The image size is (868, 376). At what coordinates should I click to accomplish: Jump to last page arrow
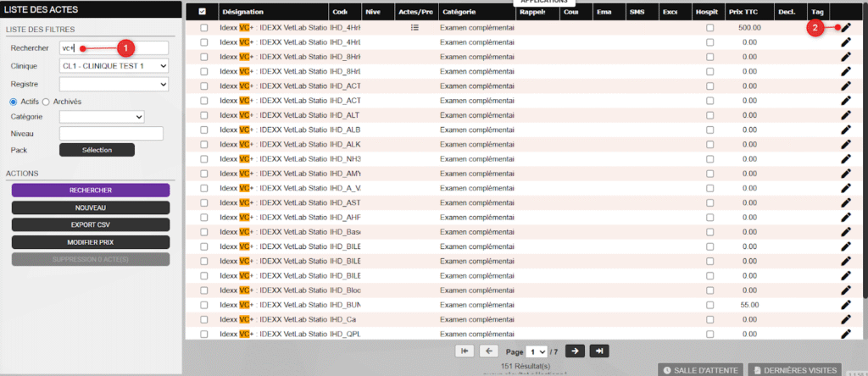coord(599,351)
